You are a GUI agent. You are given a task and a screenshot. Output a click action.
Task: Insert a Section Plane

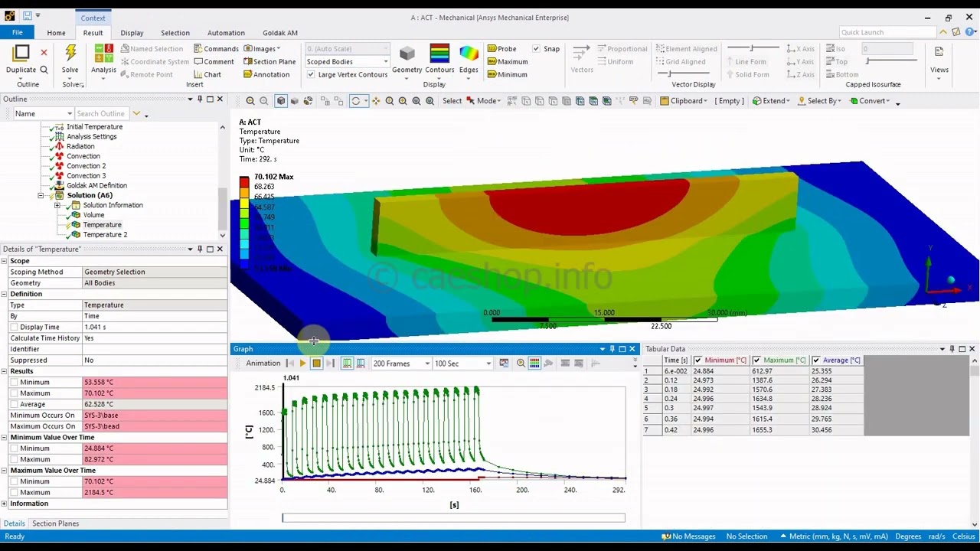click(x=269, y=61)
